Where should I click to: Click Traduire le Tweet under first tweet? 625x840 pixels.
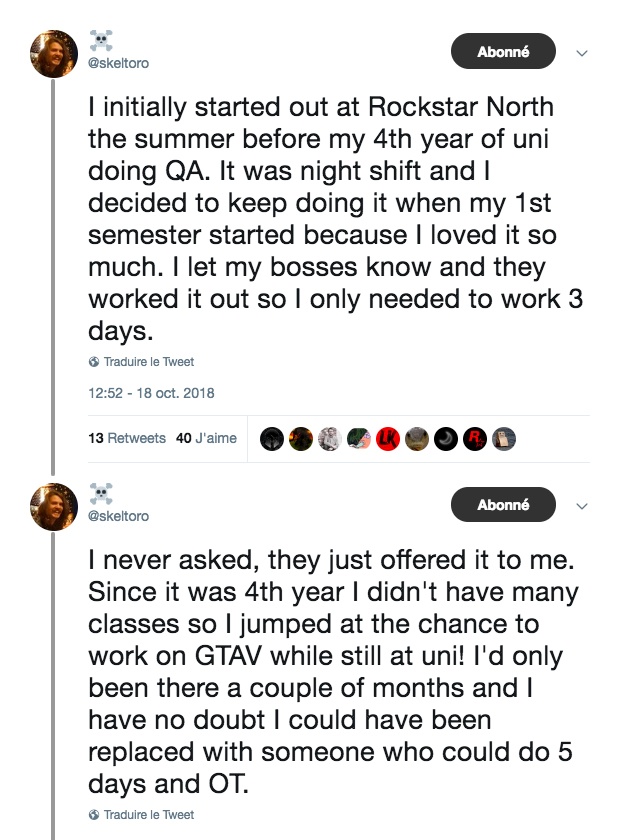coord(141,362)
